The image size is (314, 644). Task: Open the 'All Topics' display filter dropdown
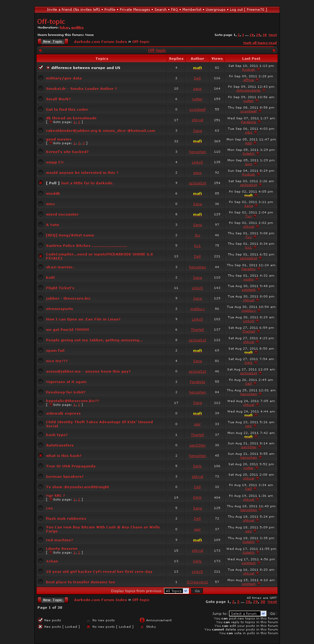pyautogui.click(x=176, y=591)
